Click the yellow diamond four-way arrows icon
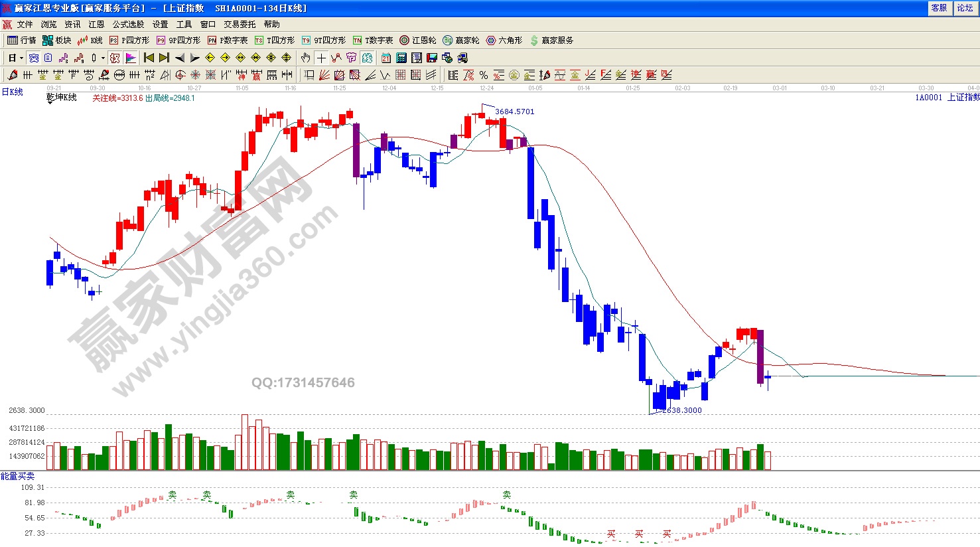 (286, 58)
